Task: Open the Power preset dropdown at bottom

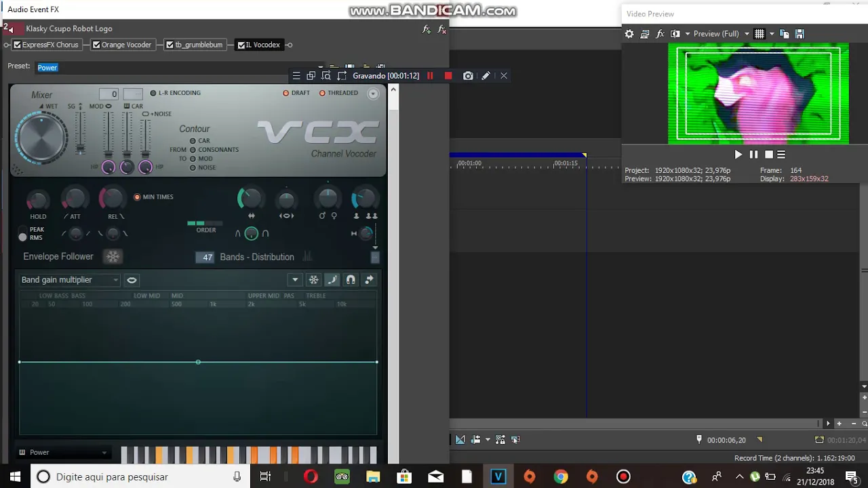Action: [63, 452]
